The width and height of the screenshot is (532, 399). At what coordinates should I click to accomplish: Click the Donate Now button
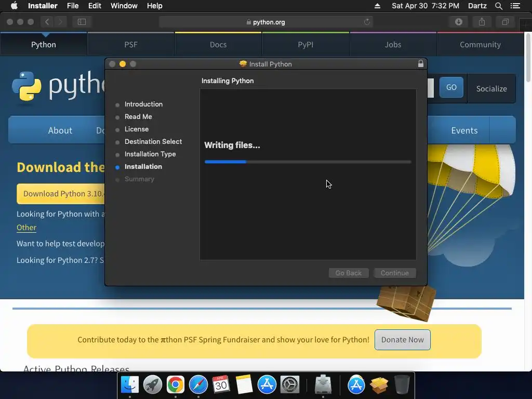pos(403,340)
